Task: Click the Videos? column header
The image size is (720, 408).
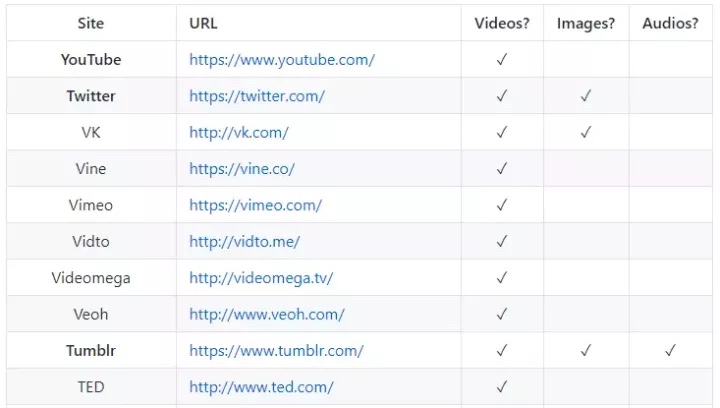Action: [x=502, y=23]
